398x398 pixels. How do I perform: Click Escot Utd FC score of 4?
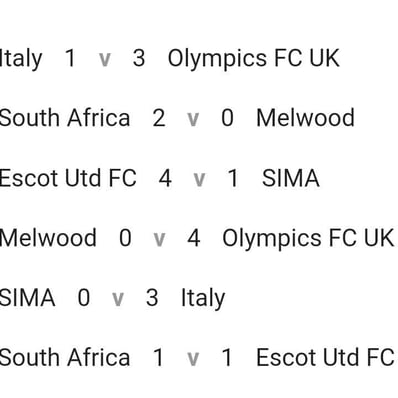[165, 178]
